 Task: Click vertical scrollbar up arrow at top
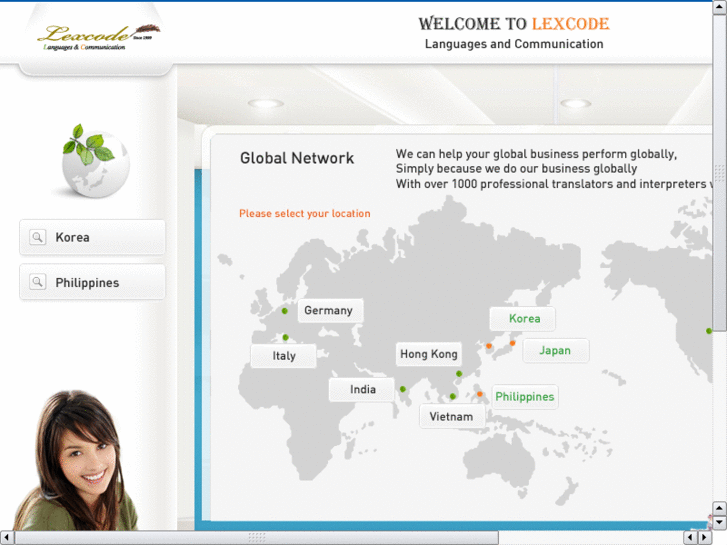[720, 7]
